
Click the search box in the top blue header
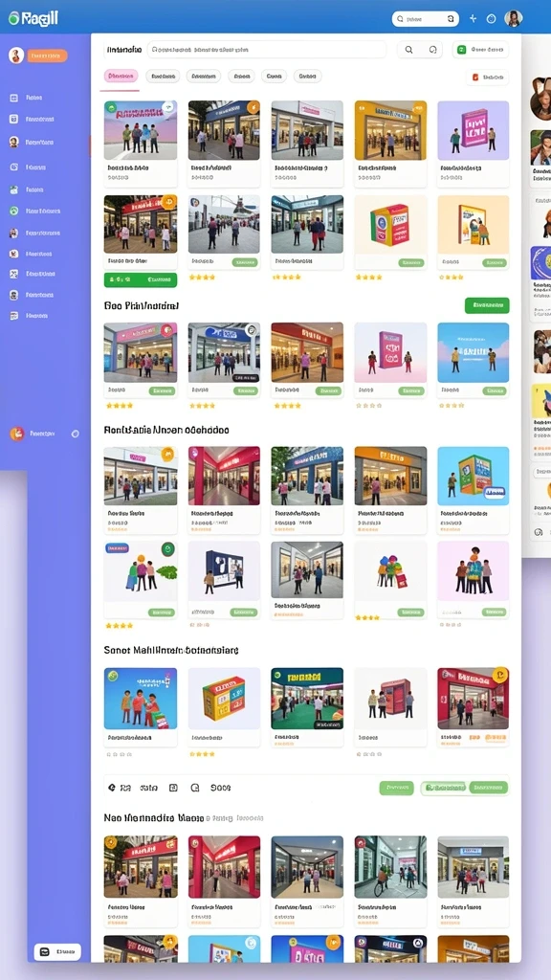click(x=426, y=19)
